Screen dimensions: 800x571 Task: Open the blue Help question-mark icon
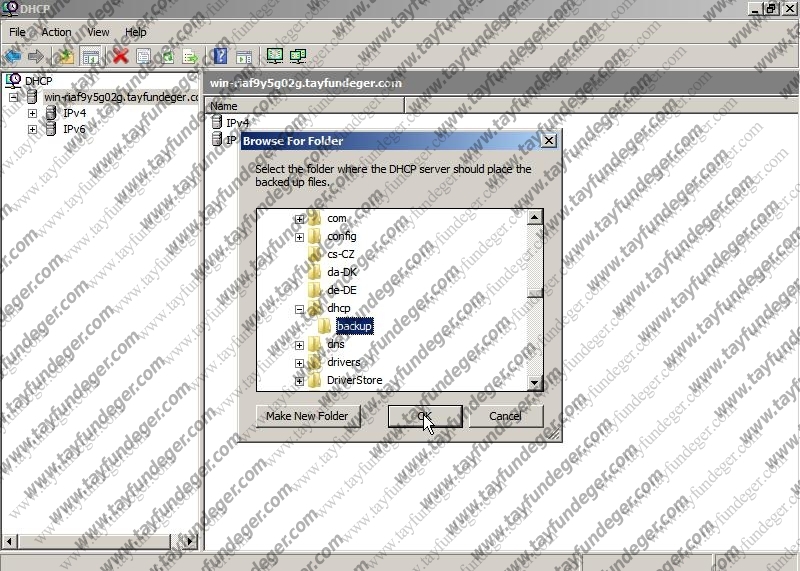[220, 56]
